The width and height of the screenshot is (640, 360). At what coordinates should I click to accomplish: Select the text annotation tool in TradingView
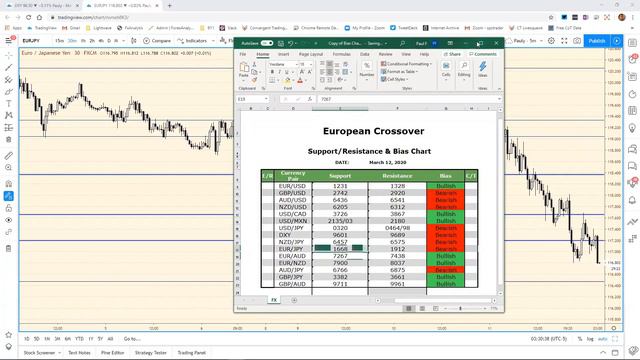point(9,104)
